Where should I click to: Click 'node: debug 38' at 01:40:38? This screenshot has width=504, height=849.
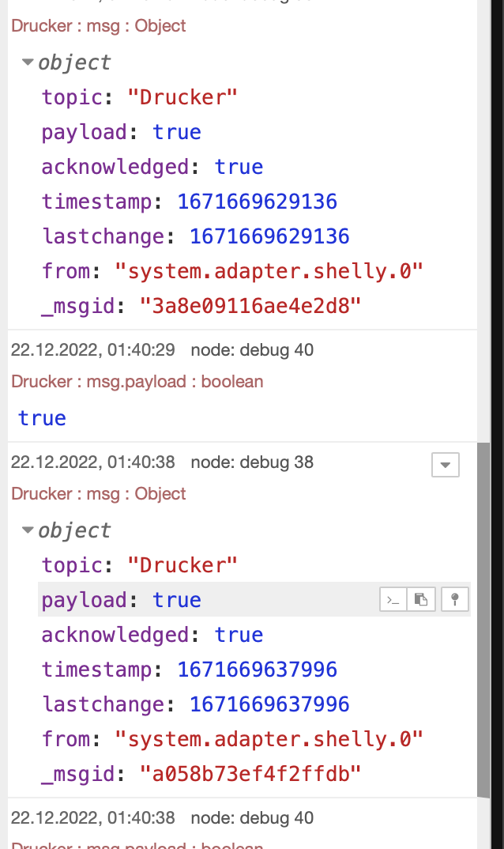(252, 462)
